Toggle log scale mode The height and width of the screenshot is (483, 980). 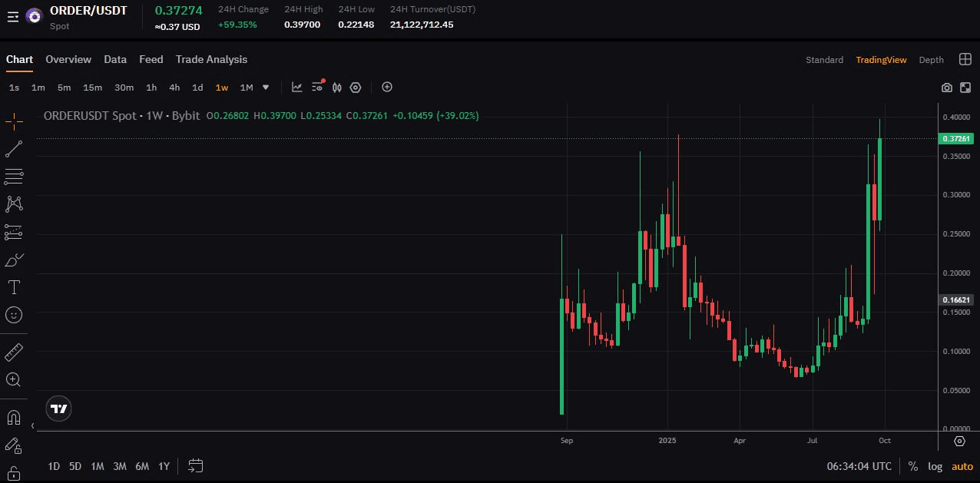point(935,466)
